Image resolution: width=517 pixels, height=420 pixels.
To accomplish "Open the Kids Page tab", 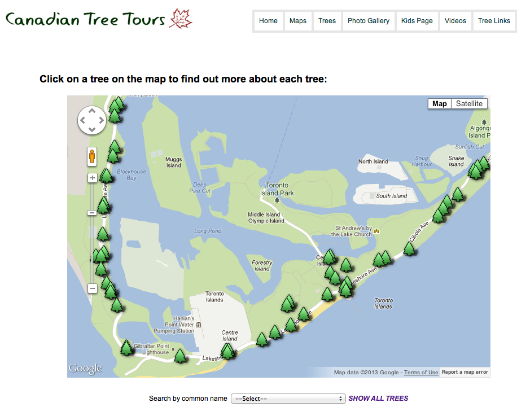I will 417,21.
